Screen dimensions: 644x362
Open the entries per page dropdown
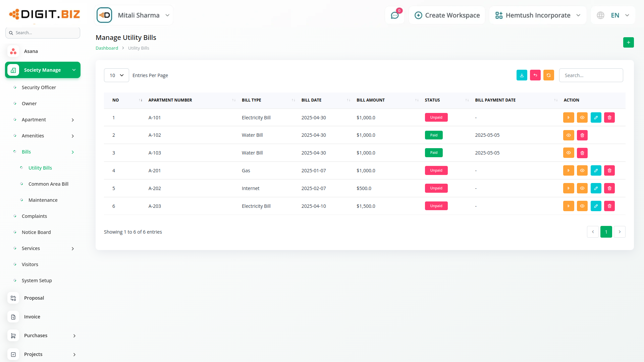pyautogui.click(x=116, y=75)
